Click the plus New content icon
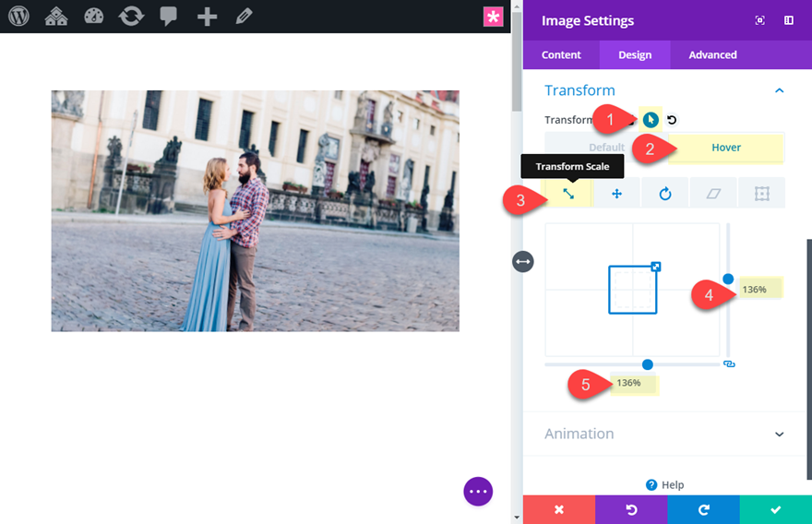Image resolution: width=812 pixels, height=524 pixels. [207, 17]
